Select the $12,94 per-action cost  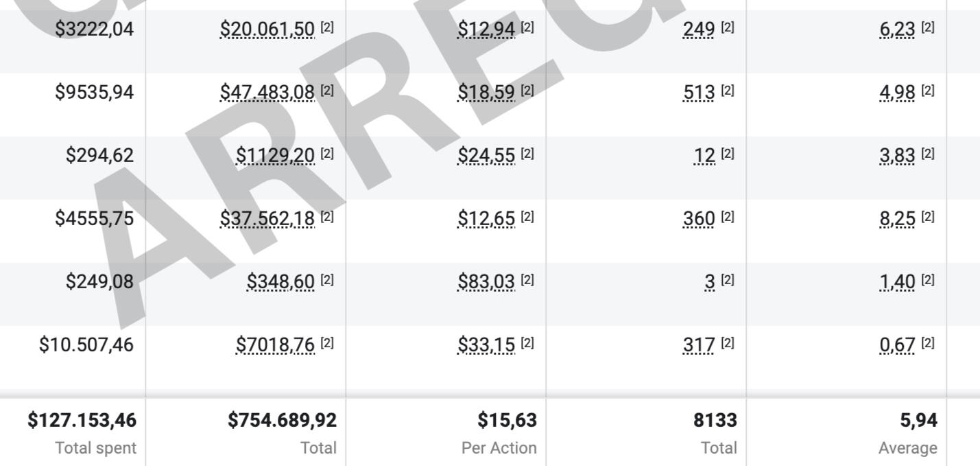pyautogui.click(x=486, y=29)
